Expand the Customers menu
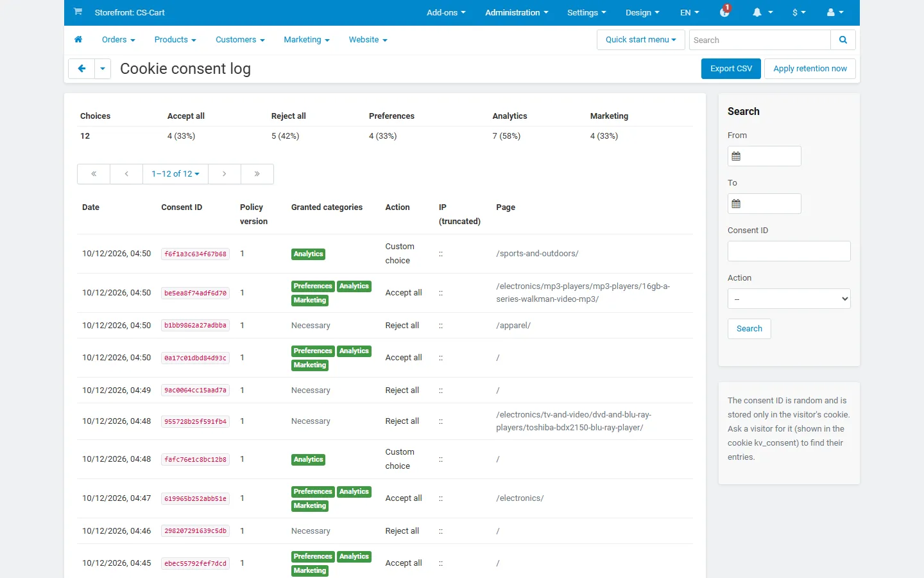The height and width of the screenshot is (578, 924). (x=240, y=40)
